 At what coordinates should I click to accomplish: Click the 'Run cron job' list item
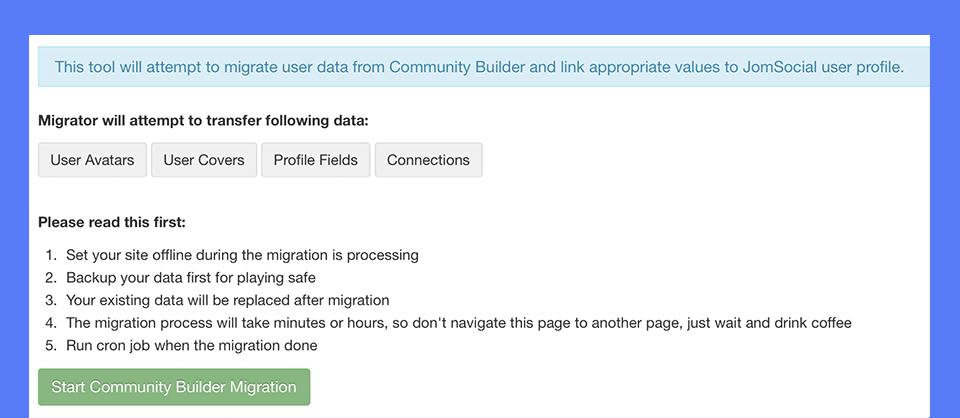(x=192, y=346)
